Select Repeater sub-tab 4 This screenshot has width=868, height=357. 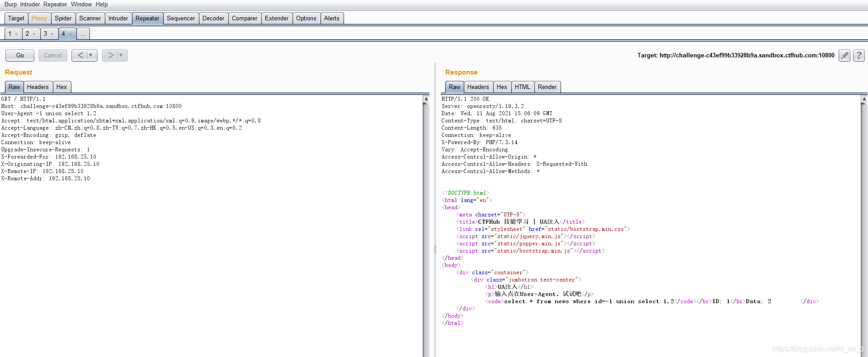coord(63,34)
